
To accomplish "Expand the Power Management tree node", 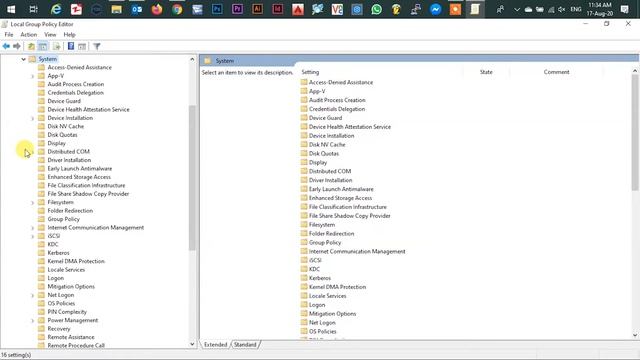I will point(33,320).
